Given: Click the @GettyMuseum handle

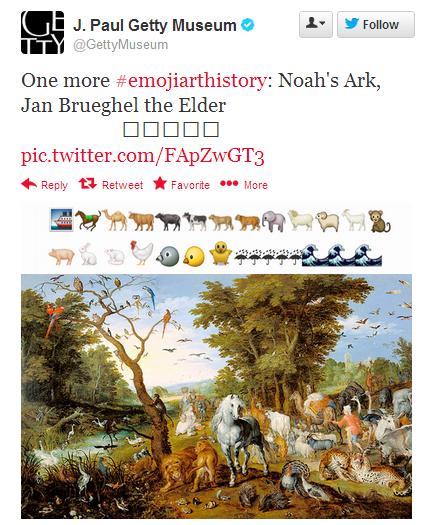Looking at the screenshot, I should [x=121, y=45].
